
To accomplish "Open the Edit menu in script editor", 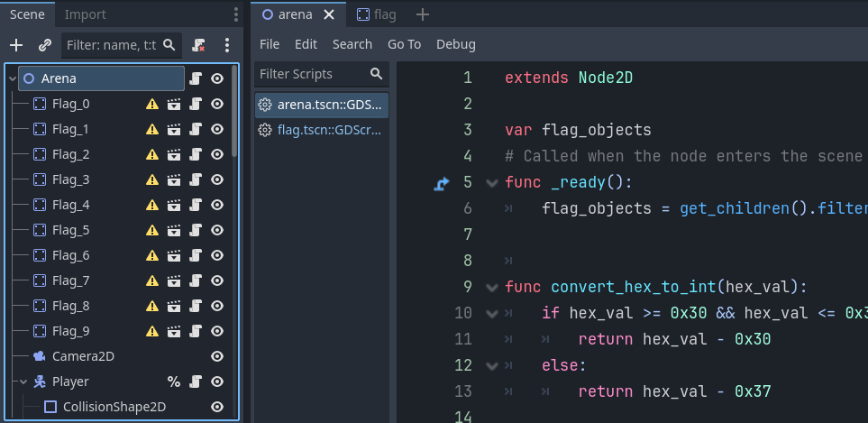I will click(306, 44).
